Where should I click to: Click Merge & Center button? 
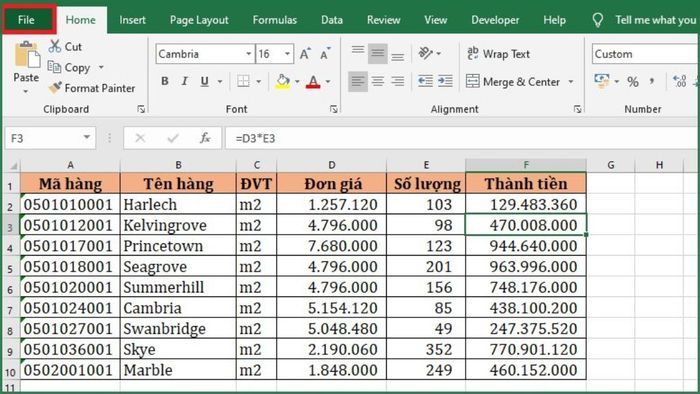(513, 82)
